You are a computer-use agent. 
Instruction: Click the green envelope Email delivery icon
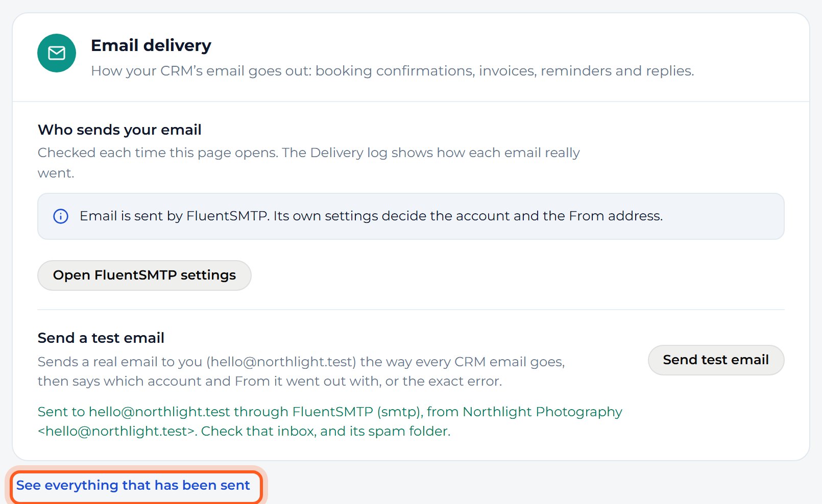[57, 53]
